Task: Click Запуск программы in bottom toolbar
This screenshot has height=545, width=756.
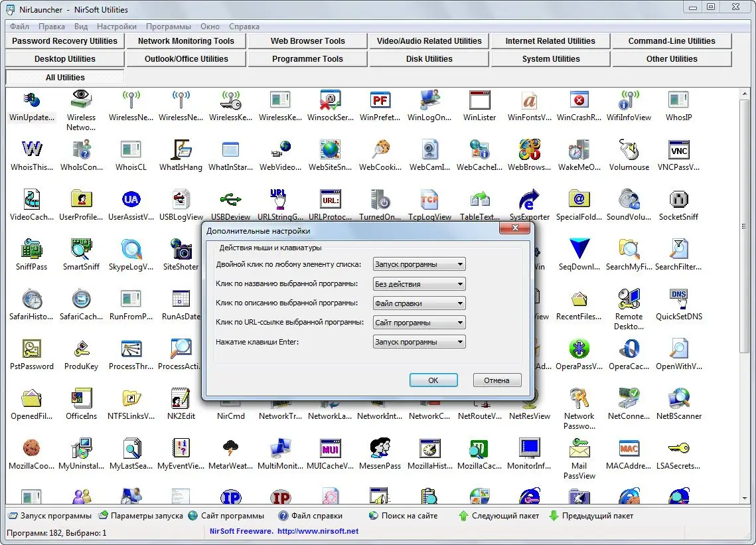Action: point(50,516)
